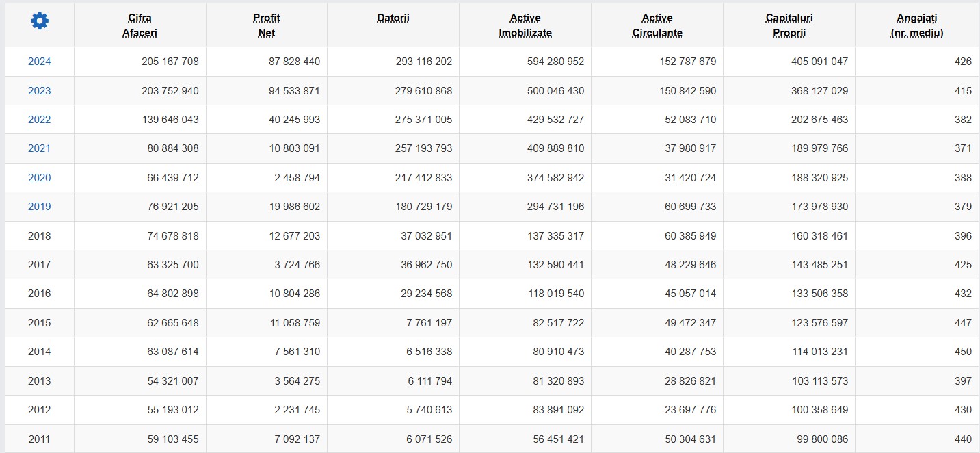Image resolution: width=980 pixels, height=453 pixels.
Task: Click the Cifra Afaceri column header
Action: click(140, 25)
